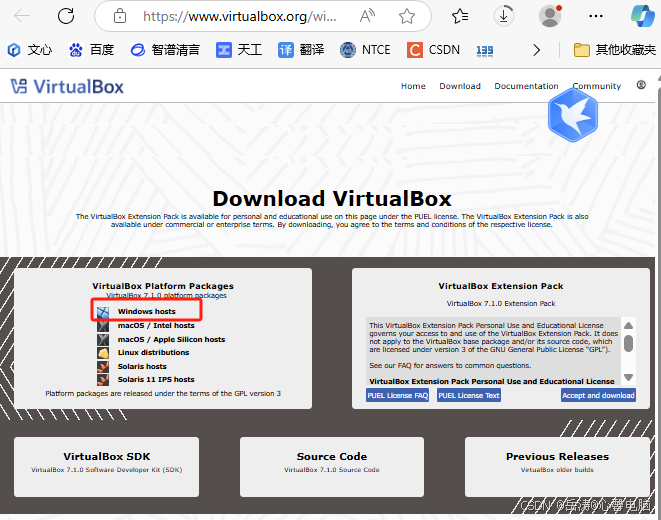Open the Source Code card

[332, 467]
